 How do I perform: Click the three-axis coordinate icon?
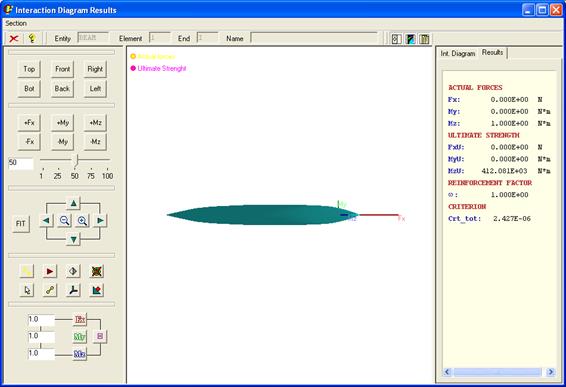point(73,290)
